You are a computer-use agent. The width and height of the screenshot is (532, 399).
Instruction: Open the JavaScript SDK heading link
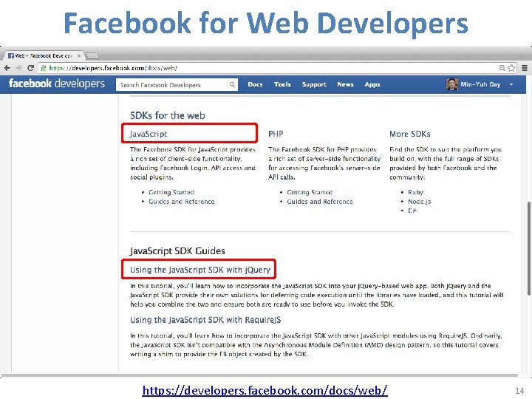click(x=149, y=134)
